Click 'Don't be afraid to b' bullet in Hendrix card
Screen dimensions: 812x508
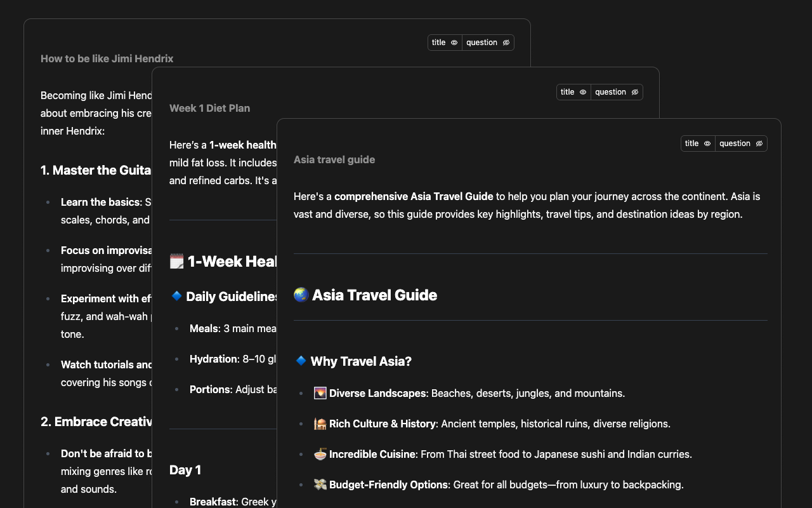(106, 453)
